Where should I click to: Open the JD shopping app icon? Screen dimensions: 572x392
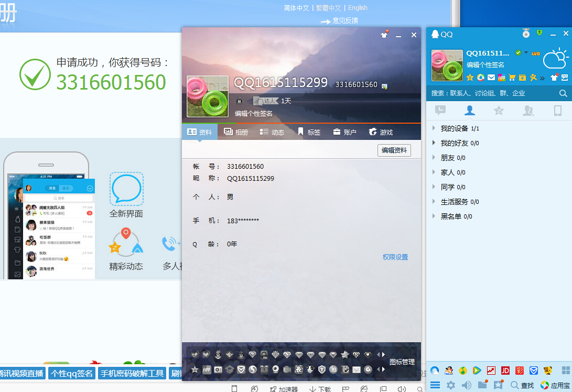[x=505, y=371]
